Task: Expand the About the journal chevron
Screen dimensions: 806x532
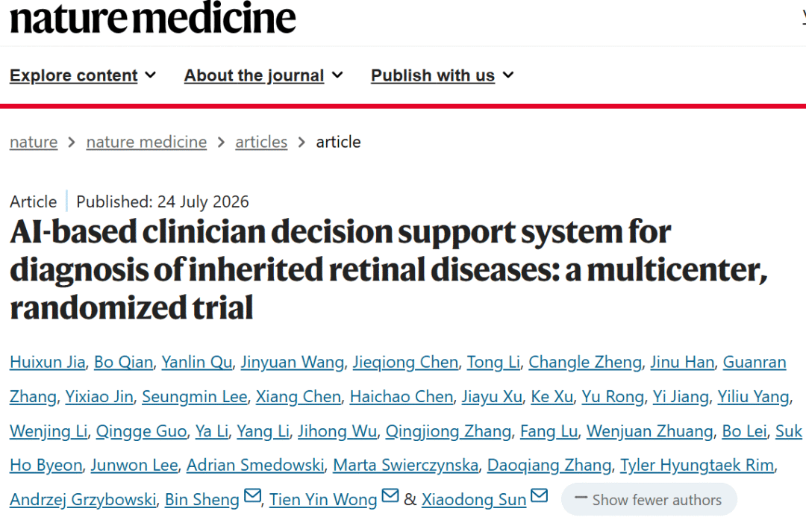Action: coord(337,75)
